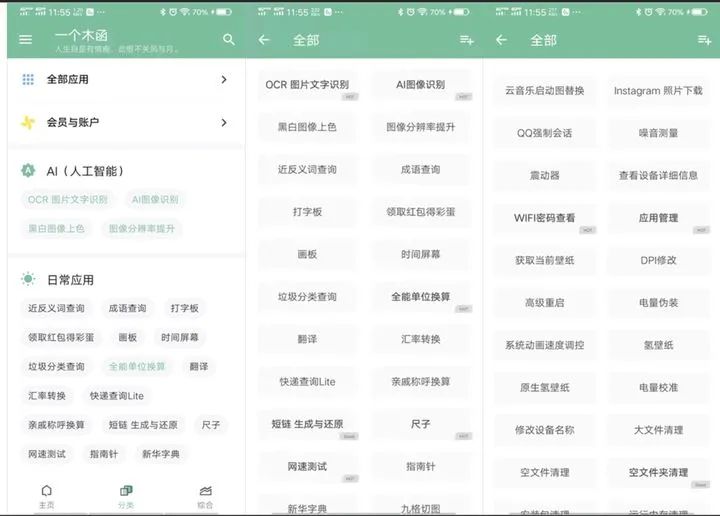Open 指南针 tile in middle screen
The width and height of the screenshot is (720, 516).
421,466
